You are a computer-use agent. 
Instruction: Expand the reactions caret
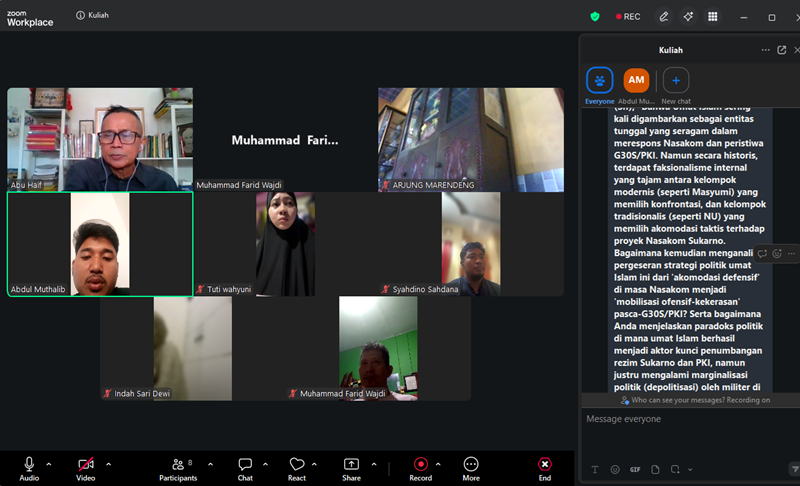click(x=314, y=464)
